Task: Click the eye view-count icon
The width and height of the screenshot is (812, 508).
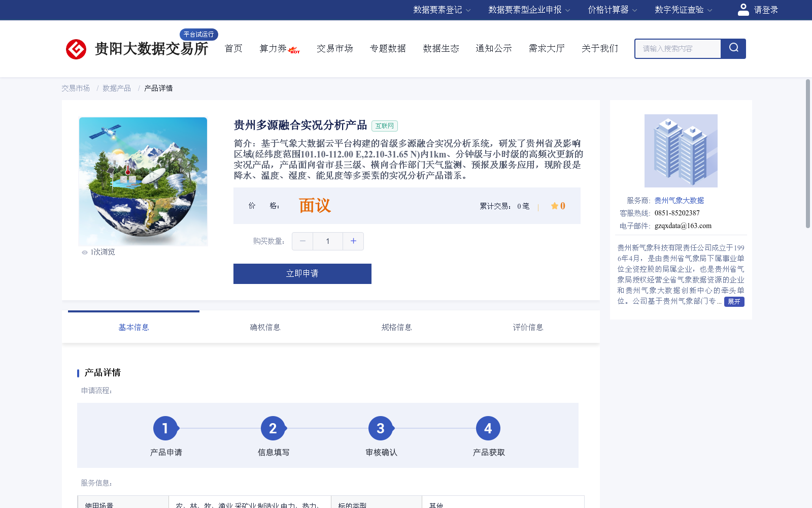Action: [x=85, y=252]
